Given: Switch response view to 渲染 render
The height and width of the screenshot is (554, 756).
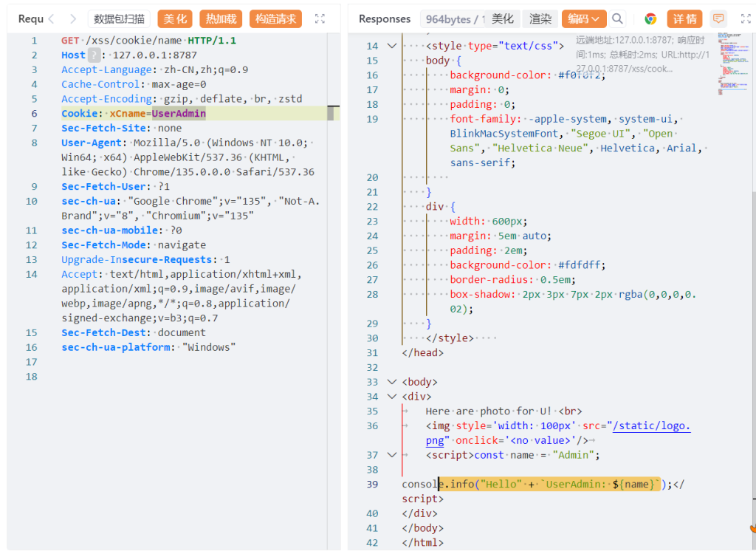Looking at the screenshot, I should point(540,19).
